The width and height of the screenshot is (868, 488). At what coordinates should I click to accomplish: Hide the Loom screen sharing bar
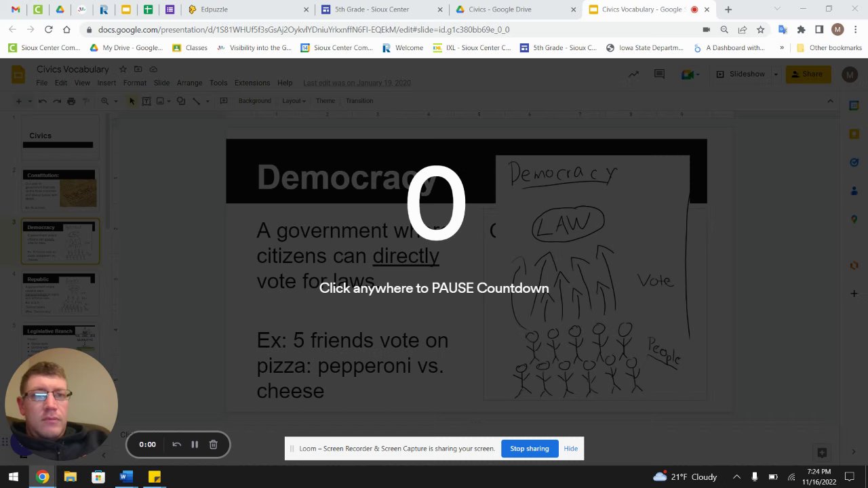coord(571,449)
